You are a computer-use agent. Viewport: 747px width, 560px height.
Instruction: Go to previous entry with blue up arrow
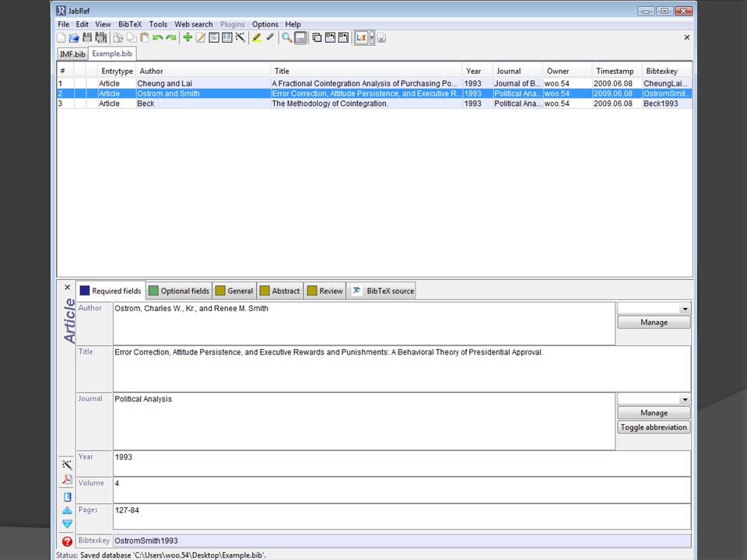point(67,510)
